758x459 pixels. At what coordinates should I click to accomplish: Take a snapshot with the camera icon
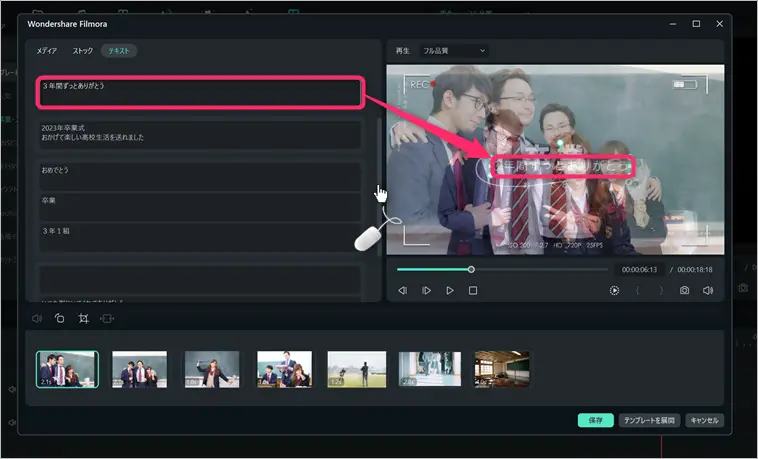click(x=685, y=290)
